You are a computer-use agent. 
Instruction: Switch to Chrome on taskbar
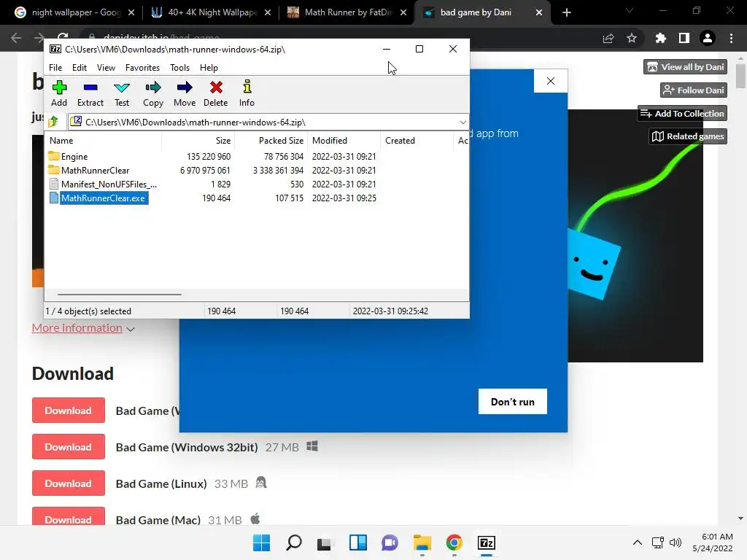coord(454,542)
